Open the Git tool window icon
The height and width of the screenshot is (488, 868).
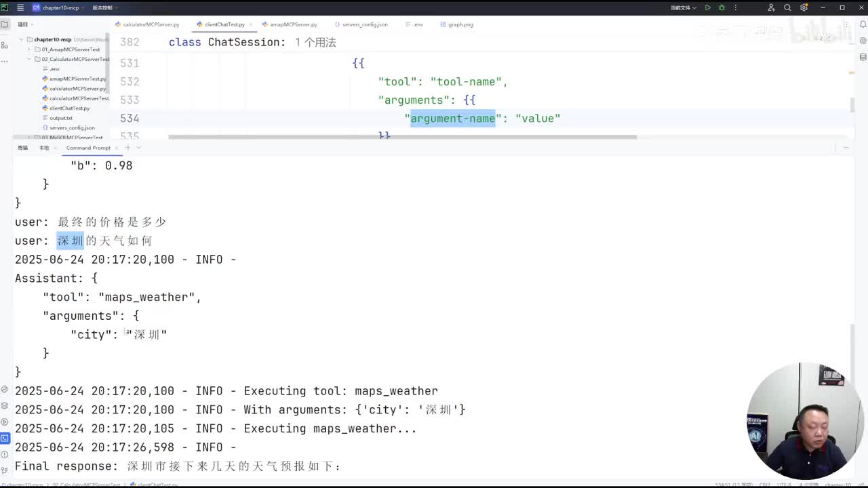coord(5,470)
